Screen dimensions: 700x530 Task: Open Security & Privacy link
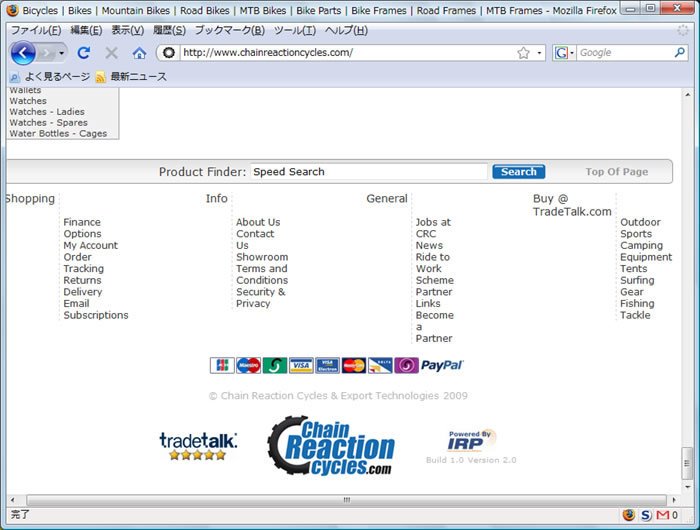[261, 297]
